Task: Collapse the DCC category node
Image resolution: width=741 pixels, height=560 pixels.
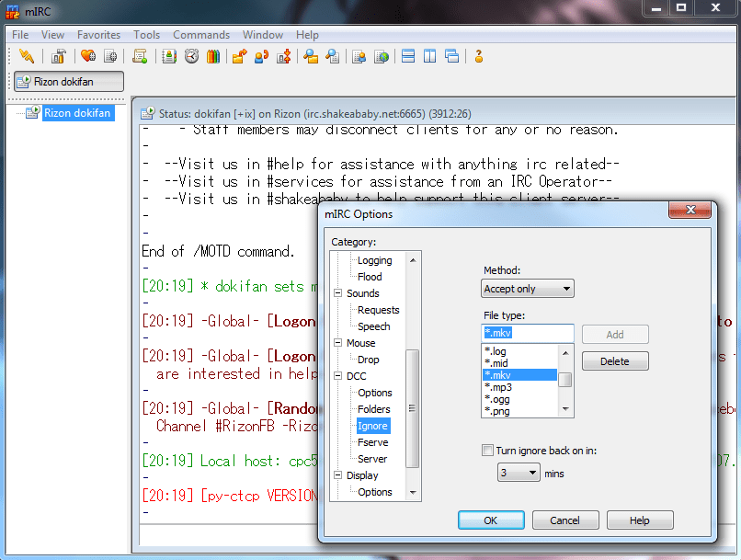Action: point(338,376)
